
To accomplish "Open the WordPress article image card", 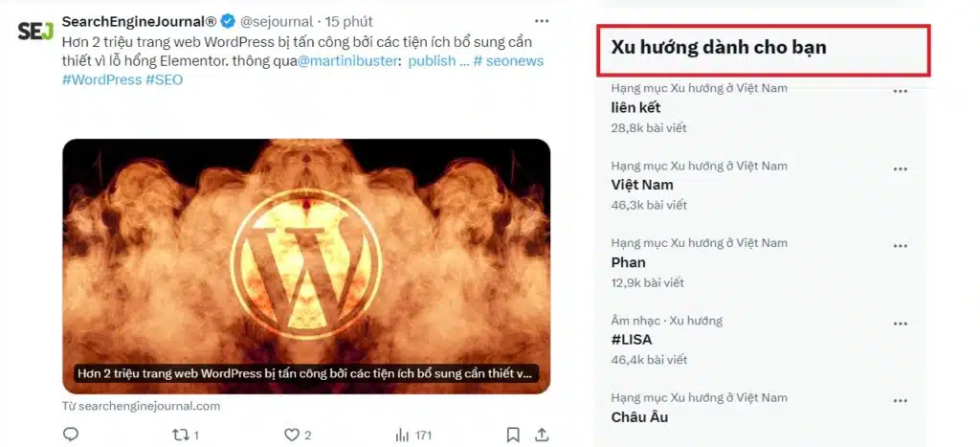I will pos(306,266).
